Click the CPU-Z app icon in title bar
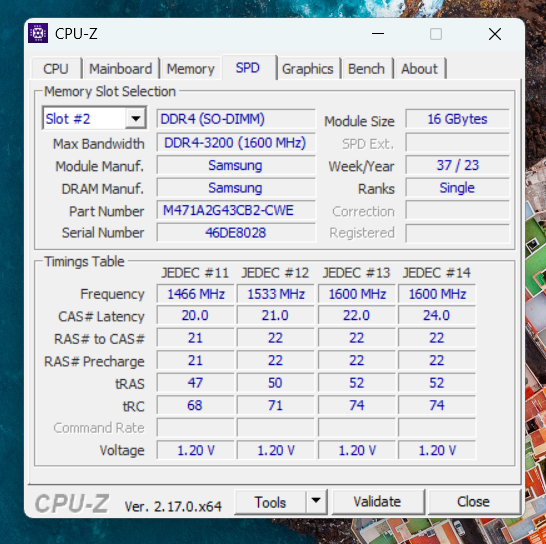The height and width of the screenshot is (544, 546). [x=38, y=33]
